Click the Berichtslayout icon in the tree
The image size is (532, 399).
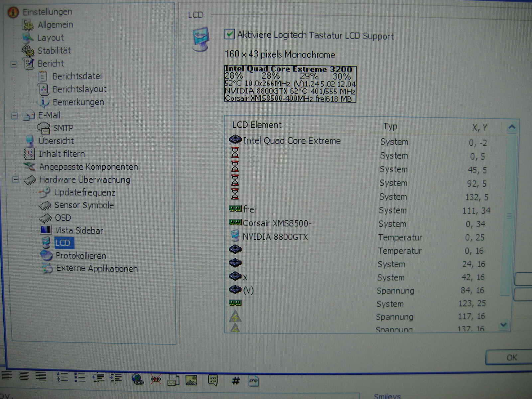click(x=43, y=89)
